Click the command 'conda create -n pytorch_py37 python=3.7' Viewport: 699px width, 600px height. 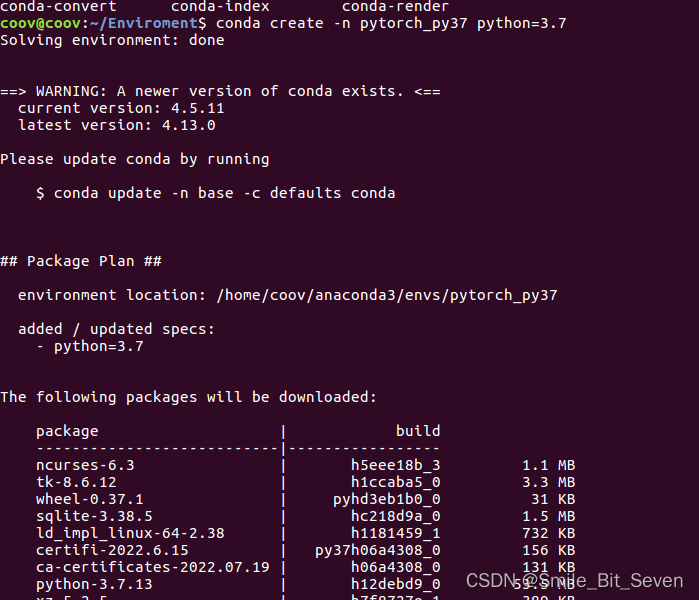coord(391,23)
